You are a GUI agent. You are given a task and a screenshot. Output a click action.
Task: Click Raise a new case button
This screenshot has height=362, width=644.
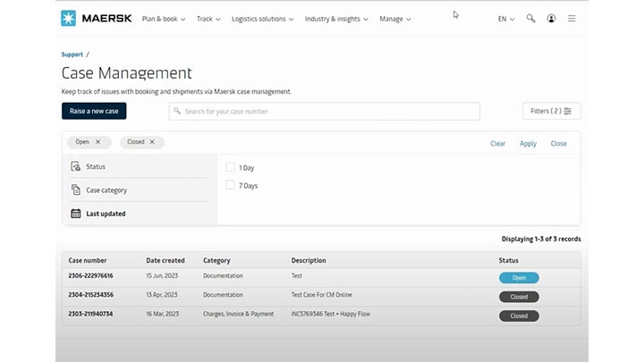[94, 111]
